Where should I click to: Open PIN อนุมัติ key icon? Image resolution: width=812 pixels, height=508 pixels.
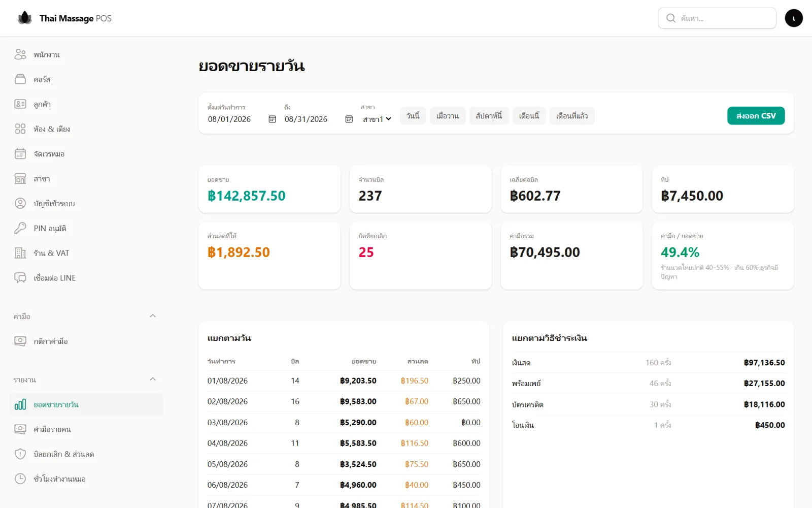point(20,229)
